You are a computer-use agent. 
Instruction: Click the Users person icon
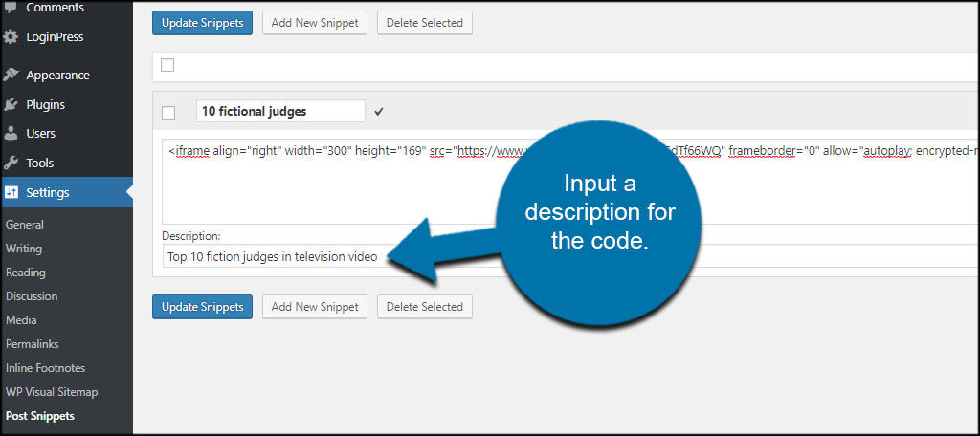coord(11,134)
